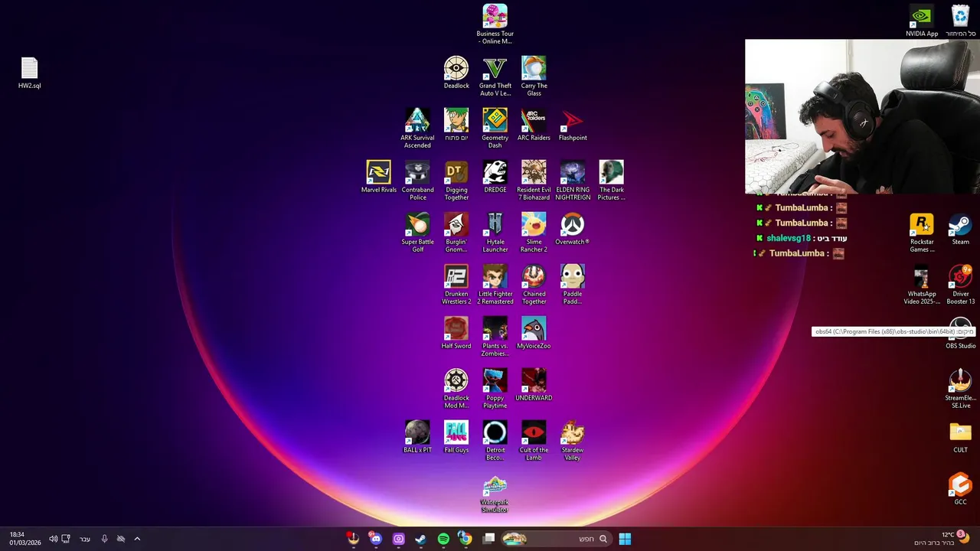This screenshot has width=980, height=551.
Task: Select the Cult of the Lamb icon
Action: [x=534, y=441]
